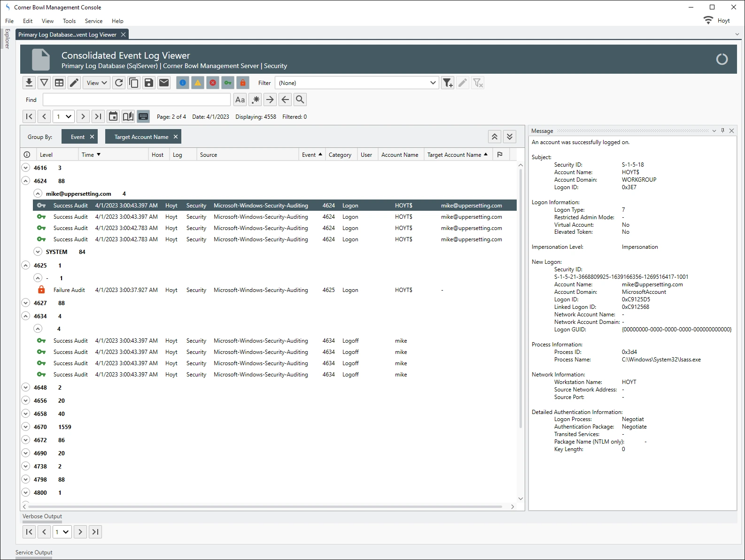
Task: Open the Tools menu
Action: 69,21
